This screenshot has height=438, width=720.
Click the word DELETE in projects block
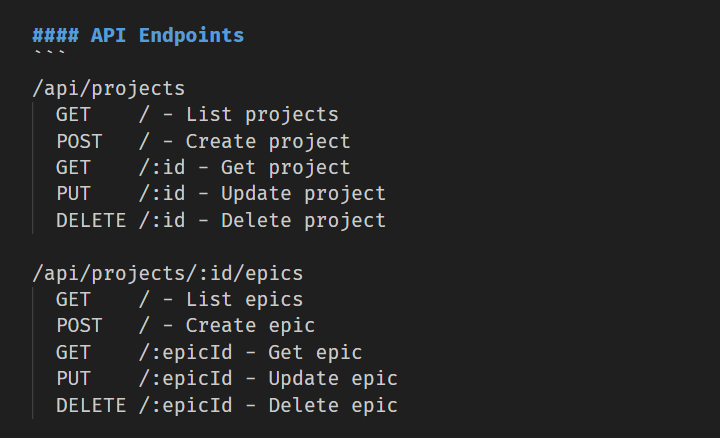pyautogui.click(x=91, y=220)
